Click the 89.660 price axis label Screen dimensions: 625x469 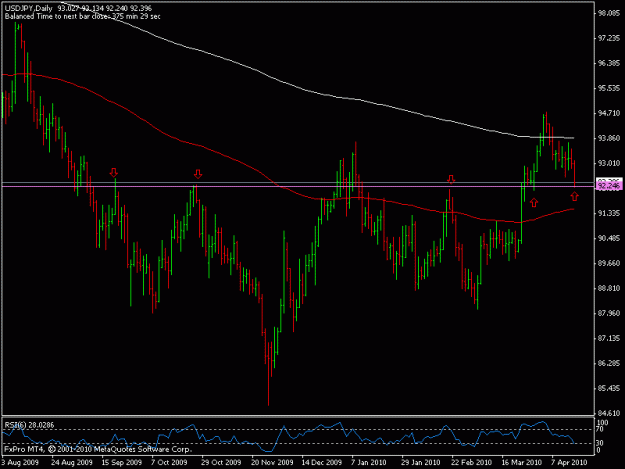[x=609, y=263]
